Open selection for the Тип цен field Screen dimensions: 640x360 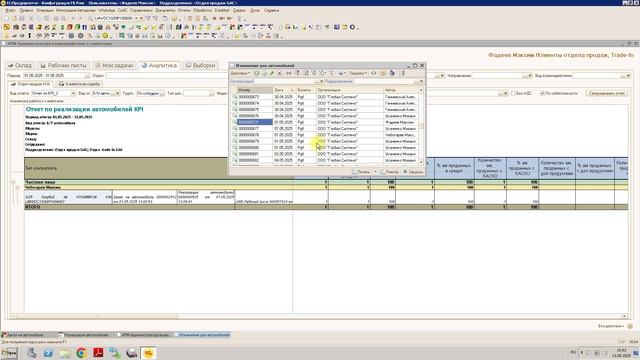point(211,93)
